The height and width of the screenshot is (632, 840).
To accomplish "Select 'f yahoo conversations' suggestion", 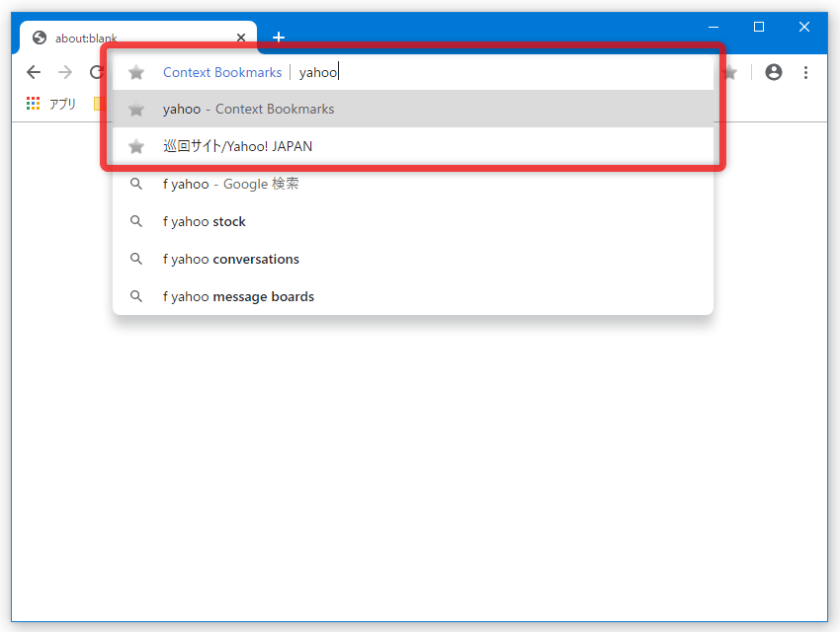I will (x=413, y=259).
